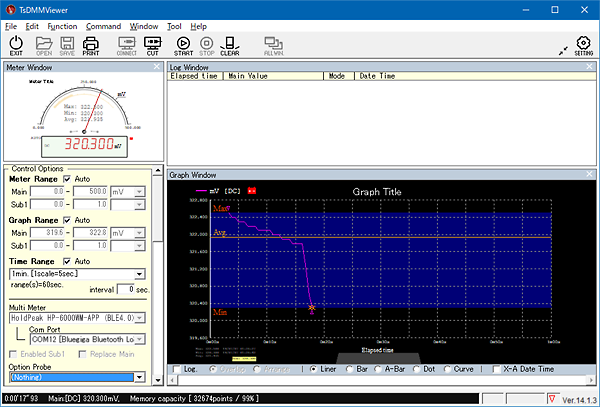
Task: Open the Option Probe dropdown
Action: (141, 377)
